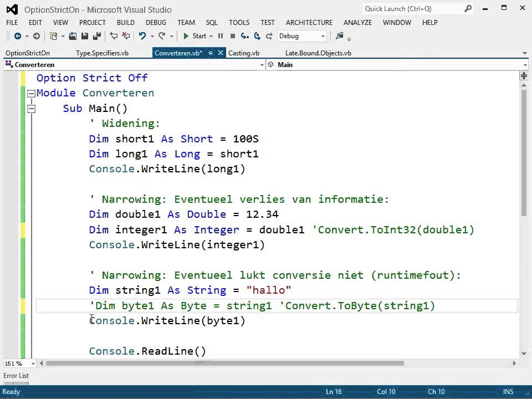
Task: Open the zoom level 161 % dropdown
Action: point(33,364)
